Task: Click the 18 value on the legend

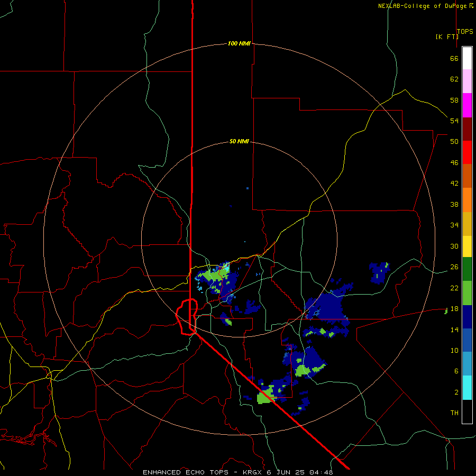Action: tap(454, 309)
